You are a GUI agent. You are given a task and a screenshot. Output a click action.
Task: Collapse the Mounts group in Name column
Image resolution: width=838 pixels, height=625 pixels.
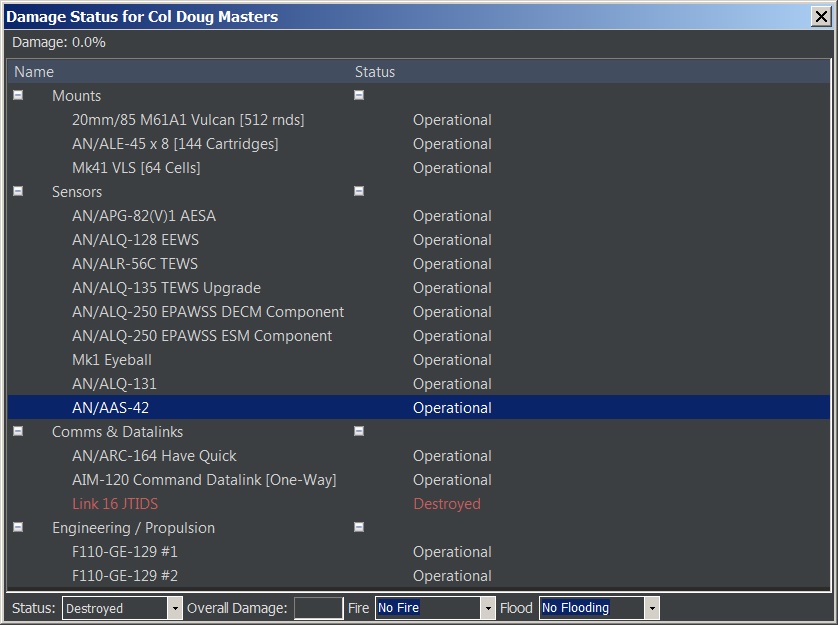tap(18, 95)
